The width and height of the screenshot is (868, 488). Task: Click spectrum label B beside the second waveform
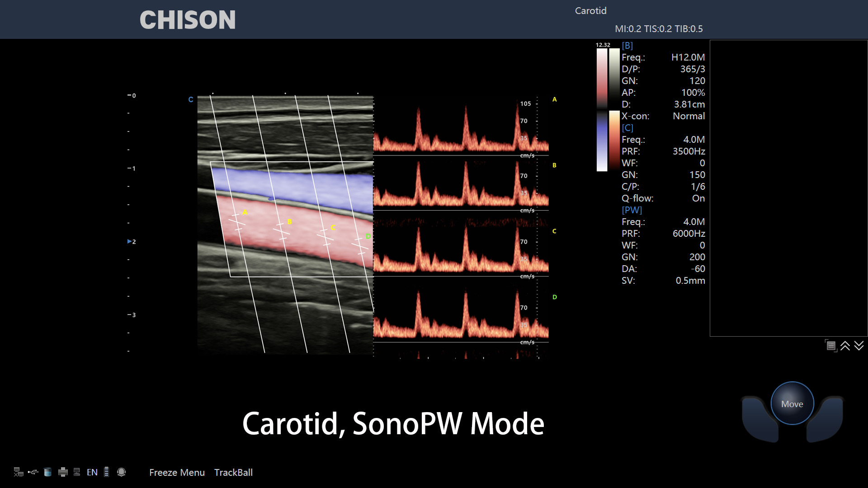pos(555,165)
